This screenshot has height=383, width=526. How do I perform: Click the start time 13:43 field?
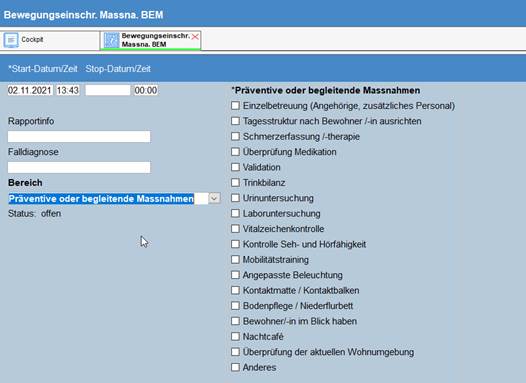68,90
